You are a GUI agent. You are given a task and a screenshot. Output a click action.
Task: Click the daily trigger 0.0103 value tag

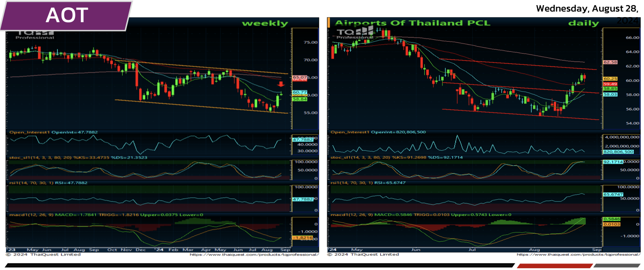coord(612,224)
